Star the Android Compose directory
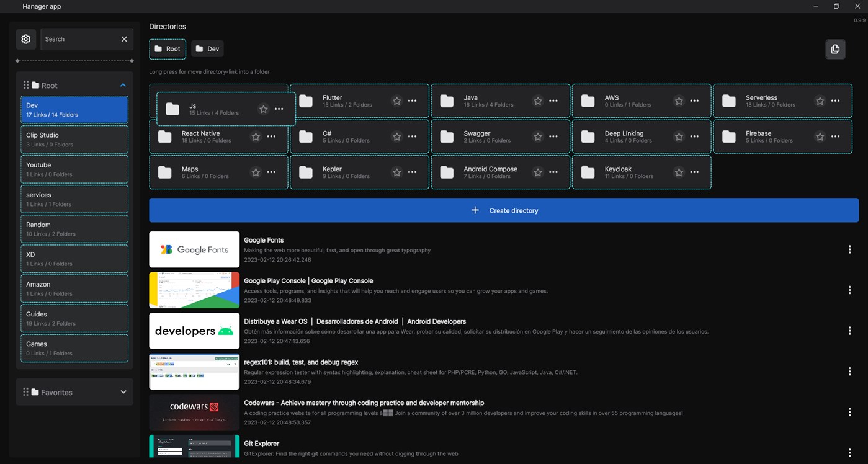The width and height of the screenshot is (868, 464). [x=537, y=172]
